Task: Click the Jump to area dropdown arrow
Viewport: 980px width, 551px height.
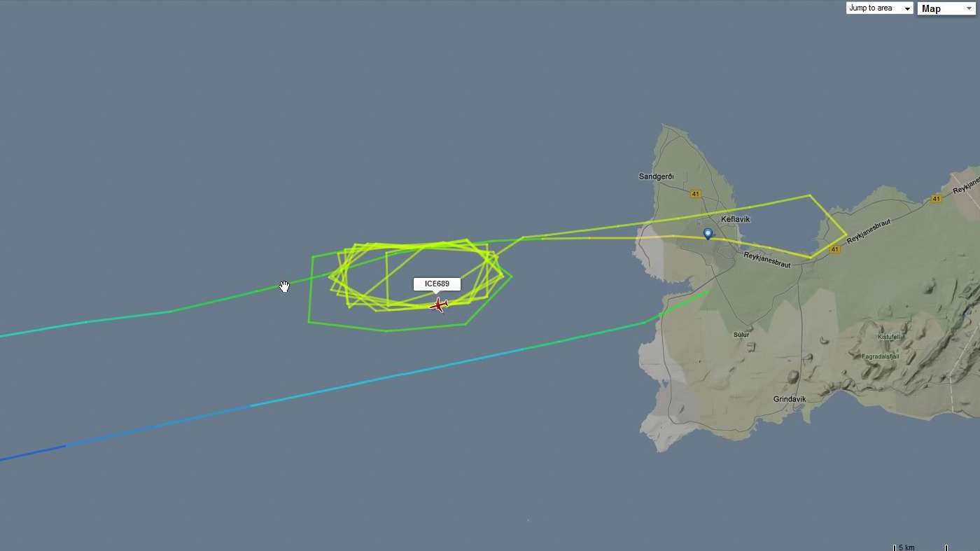Action: click(x=907, y=9)
